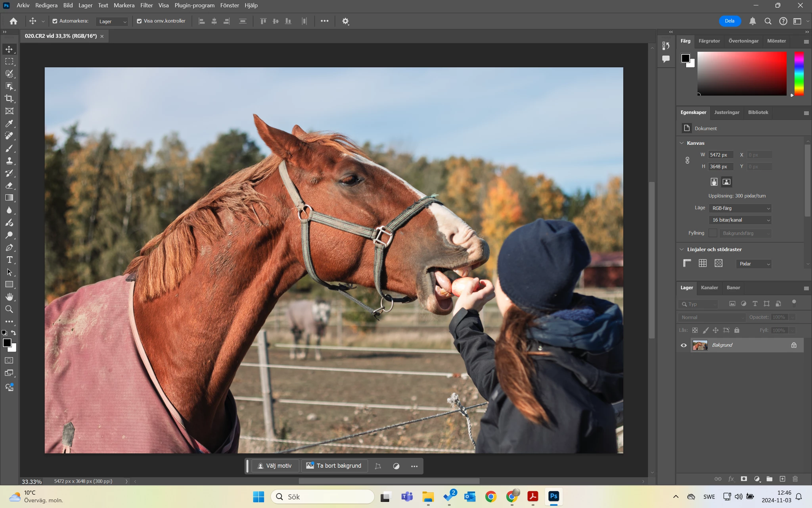The image size is (812, 508).
Task: Select the Clone Stamp tool
Action: point(9,161)
